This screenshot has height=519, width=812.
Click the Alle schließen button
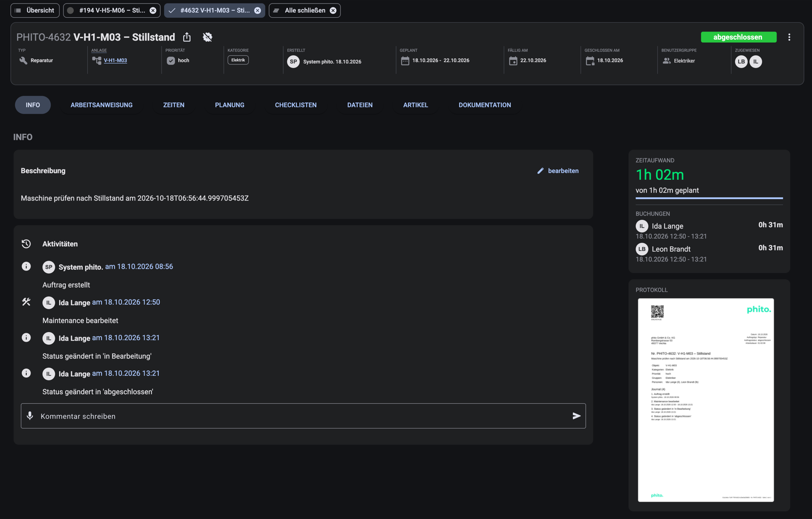click(304, 10)
